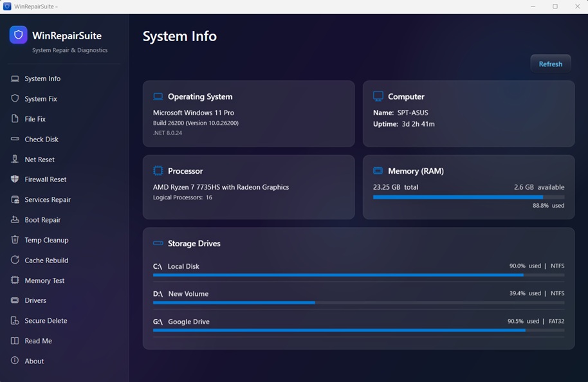Select the Check Disk icon in the sidebar
Image resolution: width=588 pixels, height=382 pixels.
pos(14,139)
